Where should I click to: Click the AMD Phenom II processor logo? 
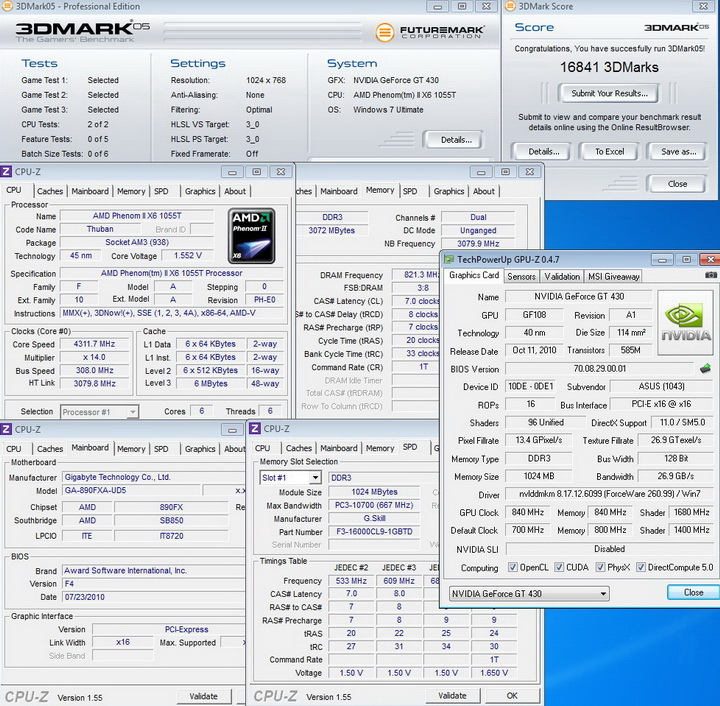252,236
